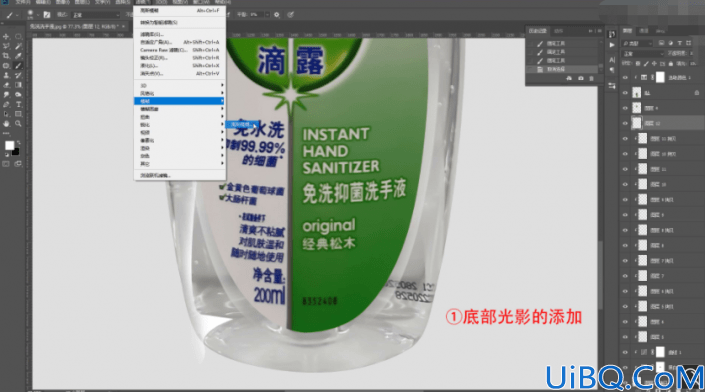Toggle visibility of 图层 7 拷贝

[x=625, y=261]
